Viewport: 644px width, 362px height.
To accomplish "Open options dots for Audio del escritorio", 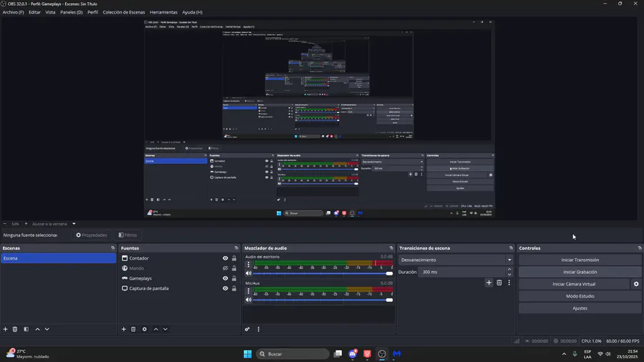I will pyautogui.click(x=248, y=264).
